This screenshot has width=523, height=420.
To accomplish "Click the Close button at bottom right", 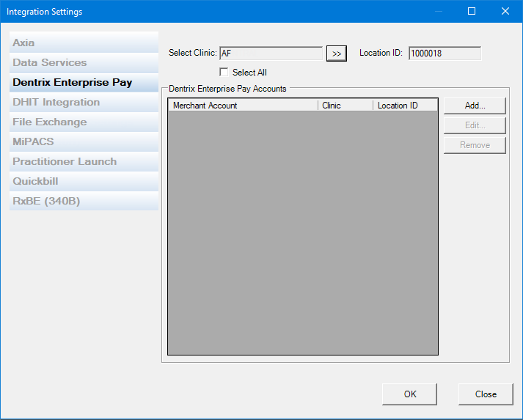I will (486, 394).
